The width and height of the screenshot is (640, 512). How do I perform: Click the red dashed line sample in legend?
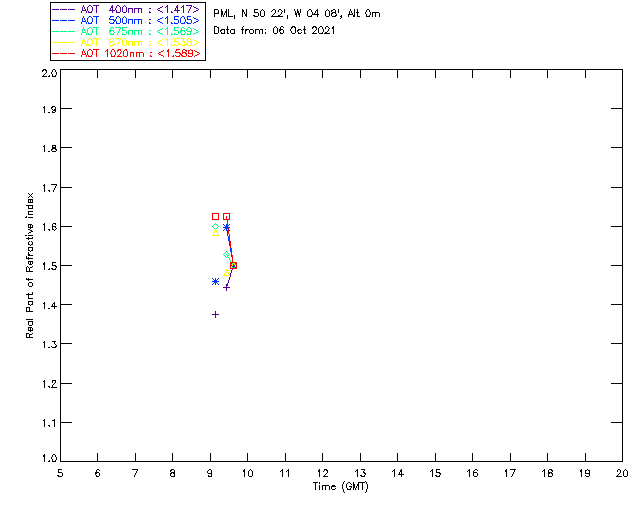[64, 53]
